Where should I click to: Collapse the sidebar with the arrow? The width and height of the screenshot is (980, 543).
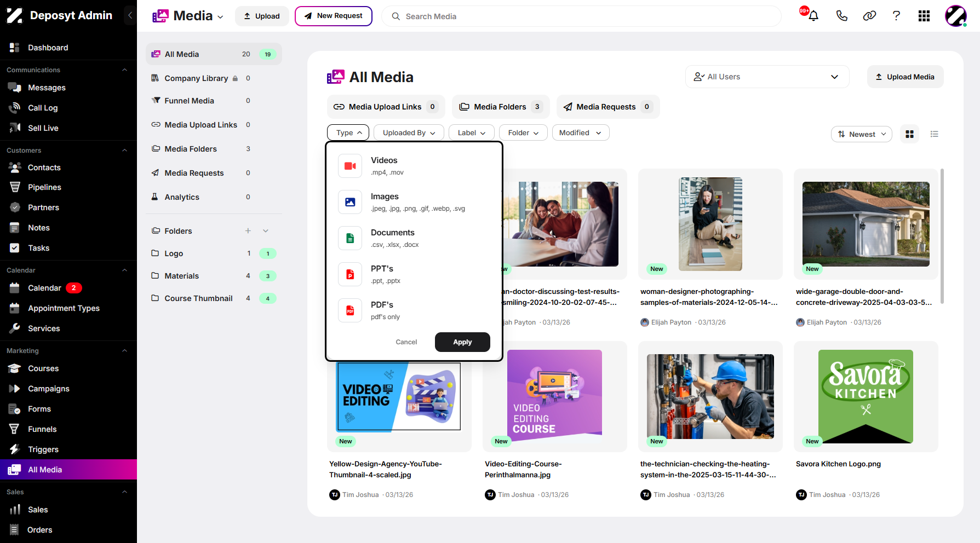click(130, 15)
